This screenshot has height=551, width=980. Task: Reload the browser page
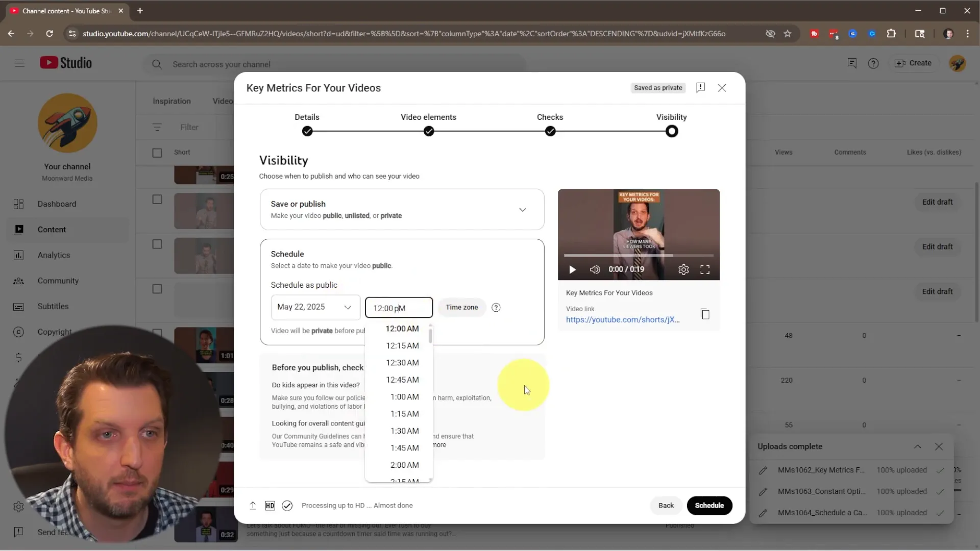[x=50, y=34]
